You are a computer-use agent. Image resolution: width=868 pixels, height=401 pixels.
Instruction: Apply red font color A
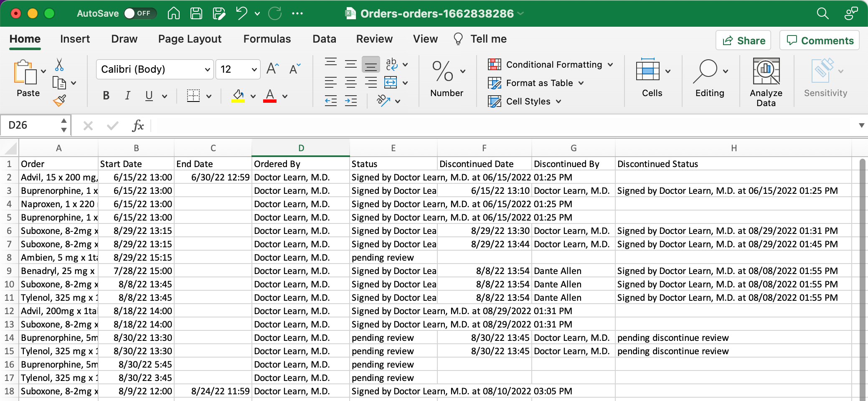tap(270, 96)
